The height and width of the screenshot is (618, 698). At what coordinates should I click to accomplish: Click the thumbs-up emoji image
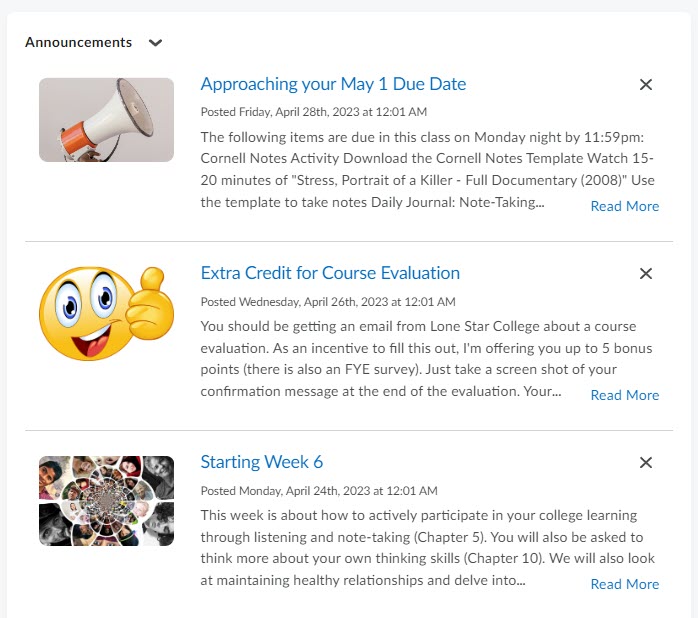click(106, 313)
